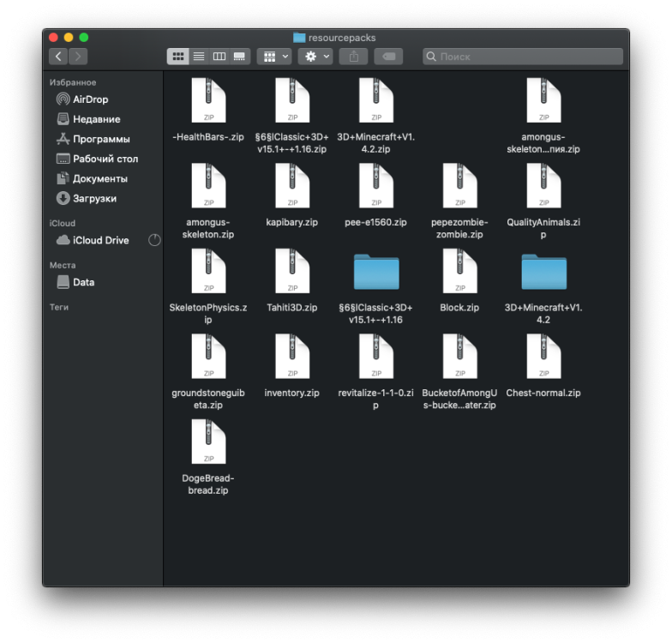Open the group-by arrangement dropdown
The image size is (672, 643).
(x=274, y=57)
